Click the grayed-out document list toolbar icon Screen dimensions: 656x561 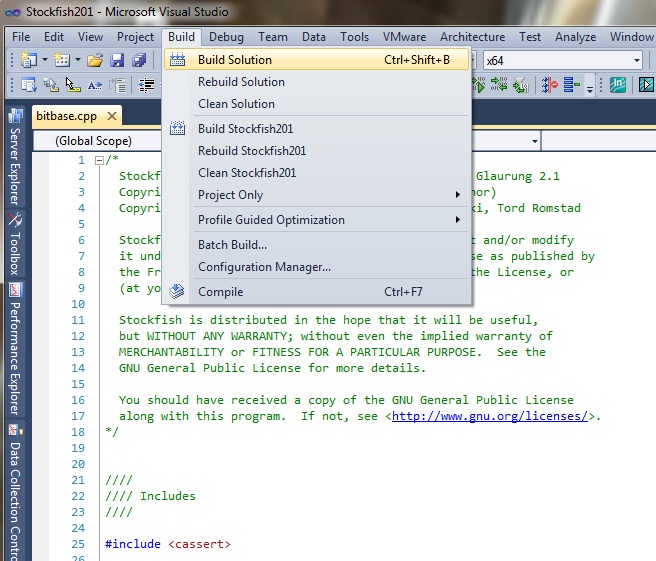coord(118,85)
